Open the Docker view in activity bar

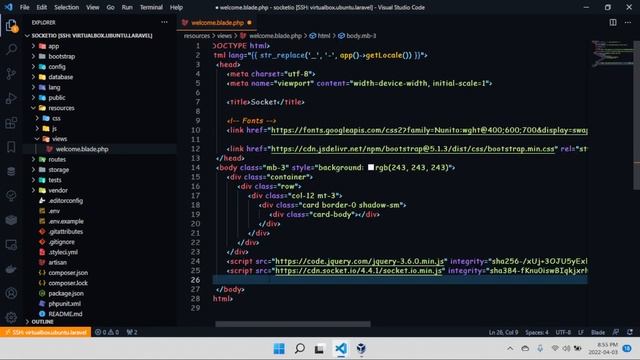point(11,269)
